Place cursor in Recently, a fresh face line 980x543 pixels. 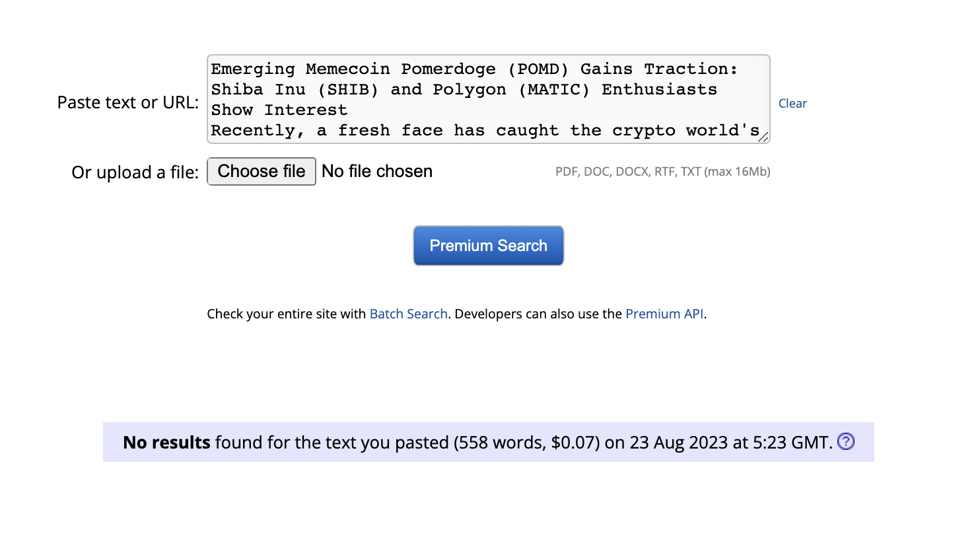(485, 131)
